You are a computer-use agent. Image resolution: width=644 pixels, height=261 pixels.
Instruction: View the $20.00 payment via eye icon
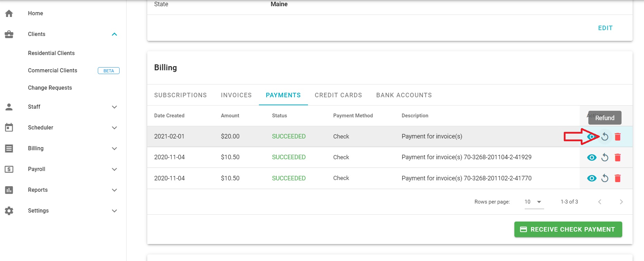tap(592, 137)
